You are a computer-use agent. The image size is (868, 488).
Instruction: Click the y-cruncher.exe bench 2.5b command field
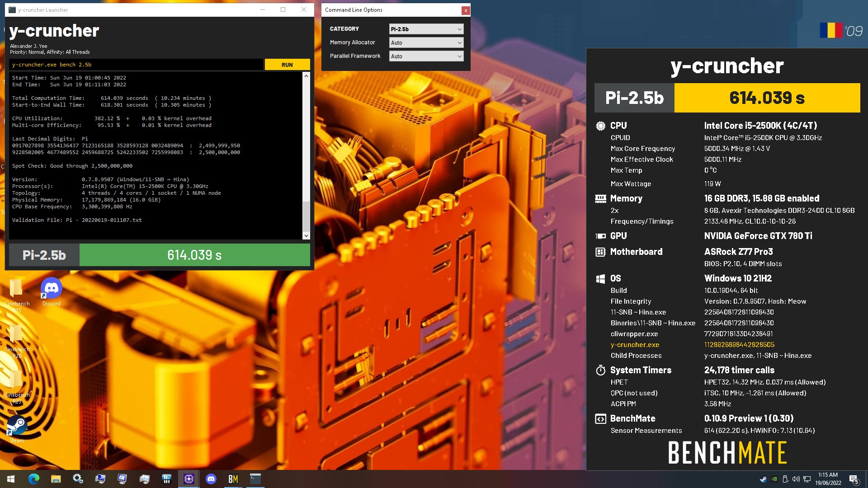pyautogui.click(x=136, y=65)
